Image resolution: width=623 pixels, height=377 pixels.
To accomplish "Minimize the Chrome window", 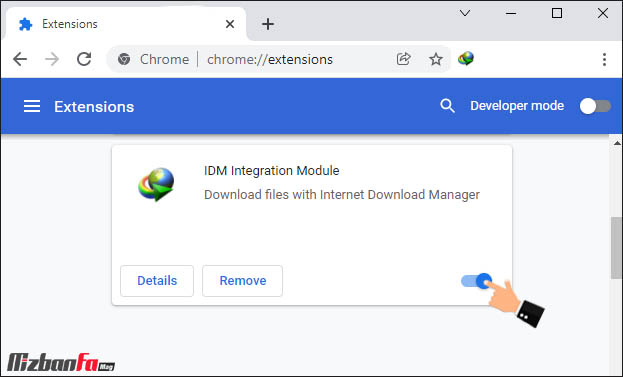I will [511, 14].
